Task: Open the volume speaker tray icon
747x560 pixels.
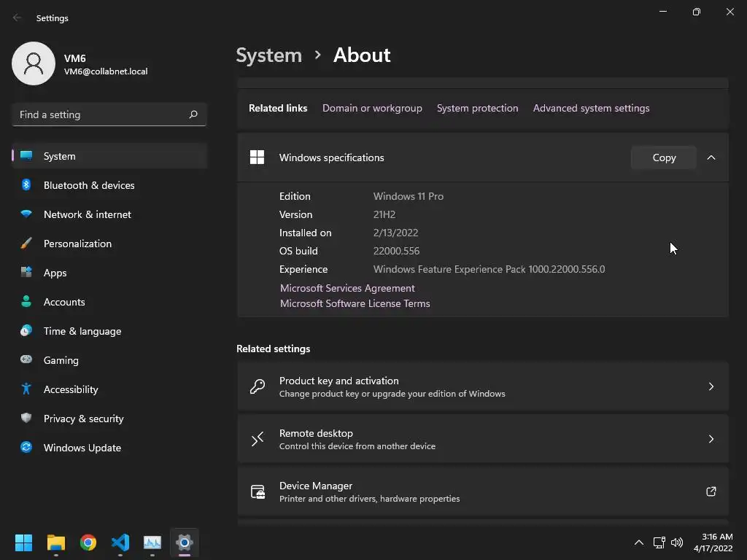Action: [676, 542]
